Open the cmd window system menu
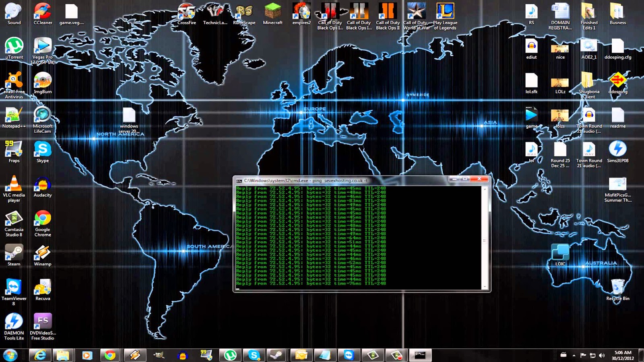This screenshot has width=644, height=362. tap(239, 179)
